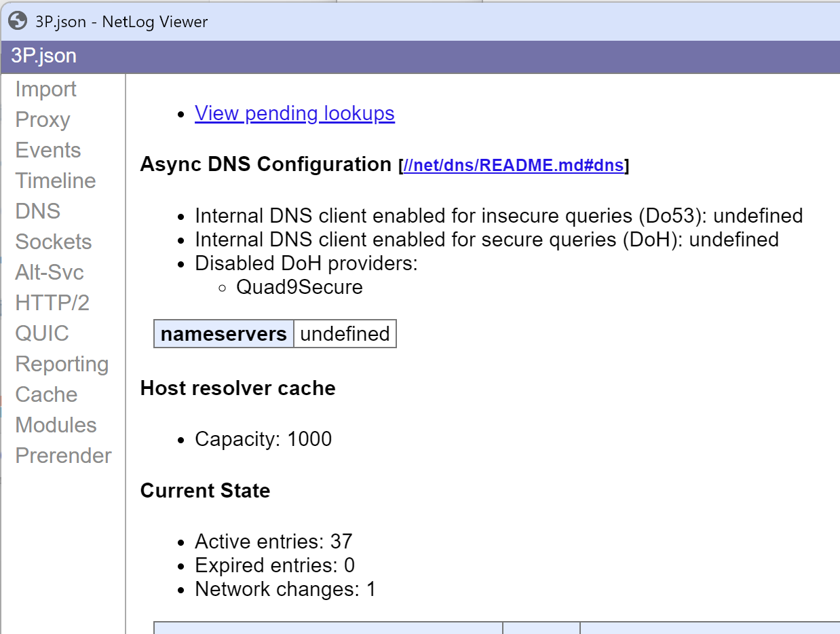Click the View pending lookups link

294,113
